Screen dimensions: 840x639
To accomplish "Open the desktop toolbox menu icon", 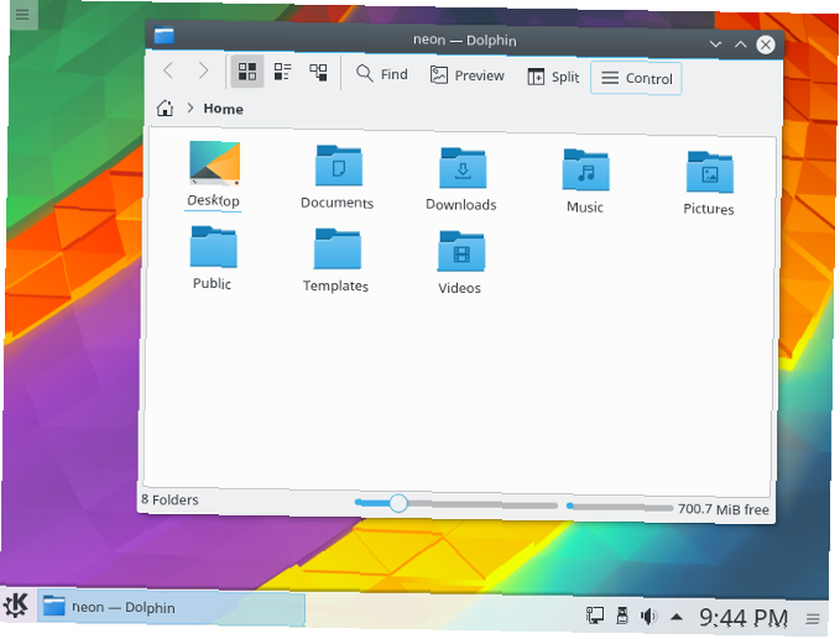I will (23, 14).
